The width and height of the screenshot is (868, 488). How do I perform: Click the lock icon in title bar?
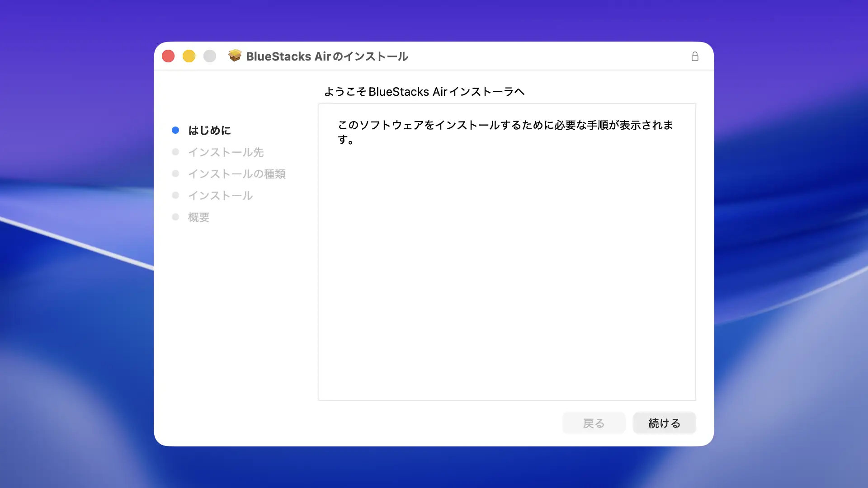point(695,56)
